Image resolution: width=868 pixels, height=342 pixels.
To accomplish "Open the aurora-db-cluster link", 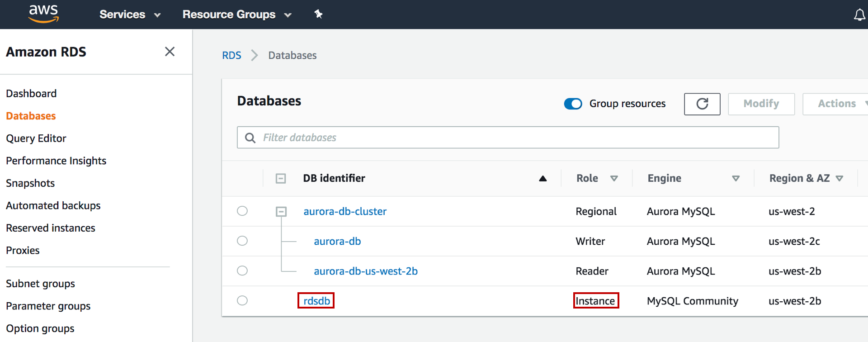I will pos(345,211).
